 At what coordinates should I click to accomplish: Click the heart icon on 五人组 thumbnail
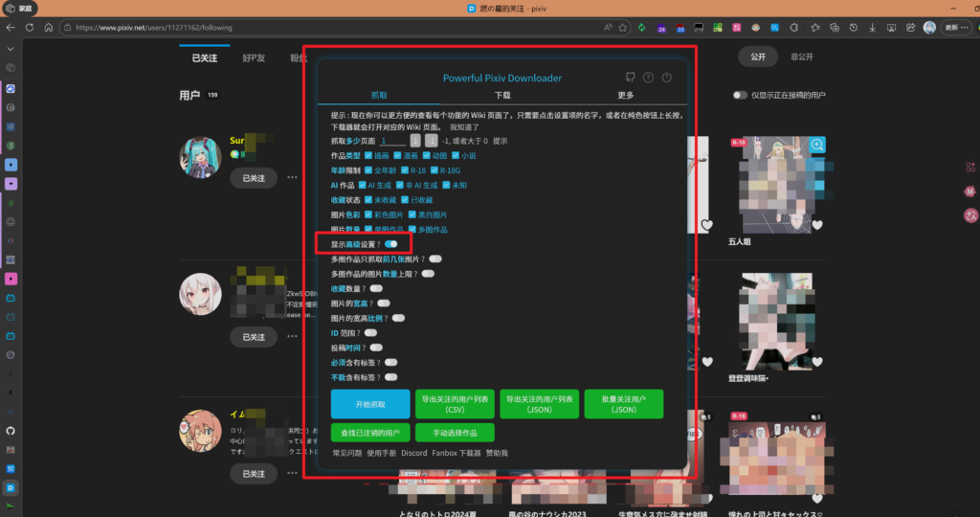tap(707, 225)
